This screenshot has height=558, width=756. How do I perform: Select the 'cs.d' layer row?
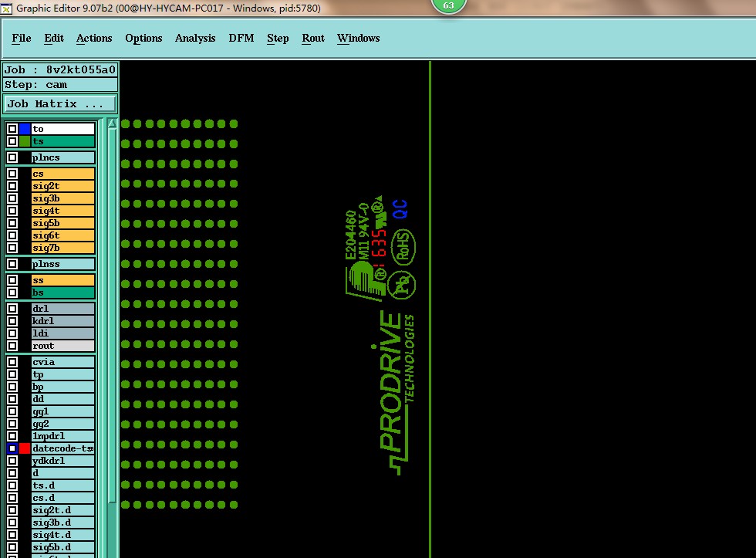(x=62, y=498)
